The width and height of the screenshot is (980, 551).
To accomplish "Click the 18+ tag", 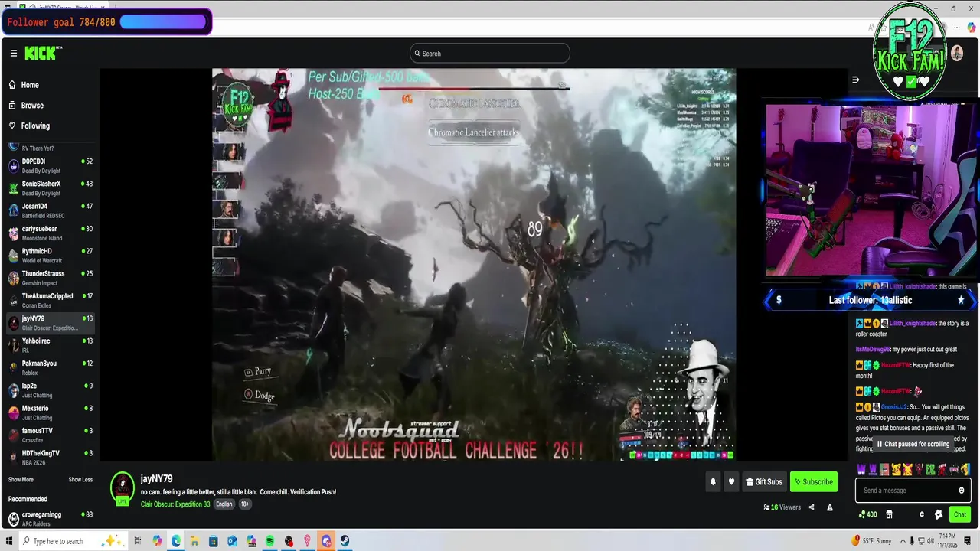I will 245,504.
